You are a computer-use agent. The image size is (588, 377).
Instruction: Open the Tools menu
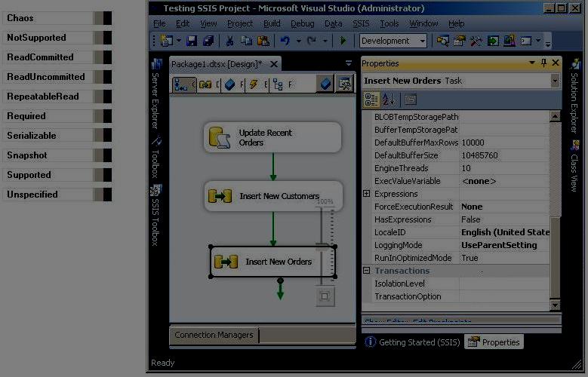pyautogui.click(x=389, y=23)
